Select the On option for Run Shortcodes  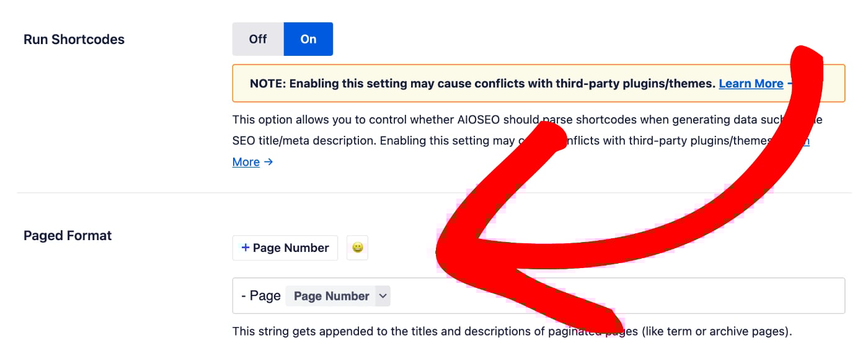tap(308, 39)
